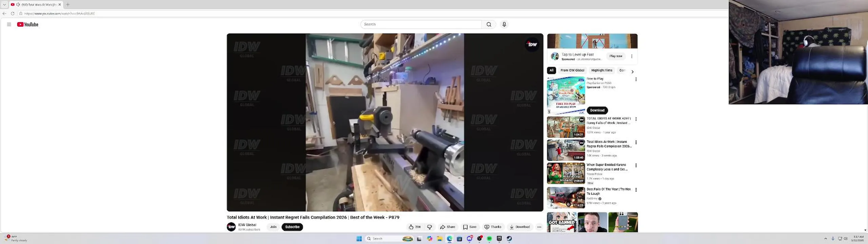Open Best Fails Of The Year video title
This screenshot has height=244, width=868.
point(609,191)
